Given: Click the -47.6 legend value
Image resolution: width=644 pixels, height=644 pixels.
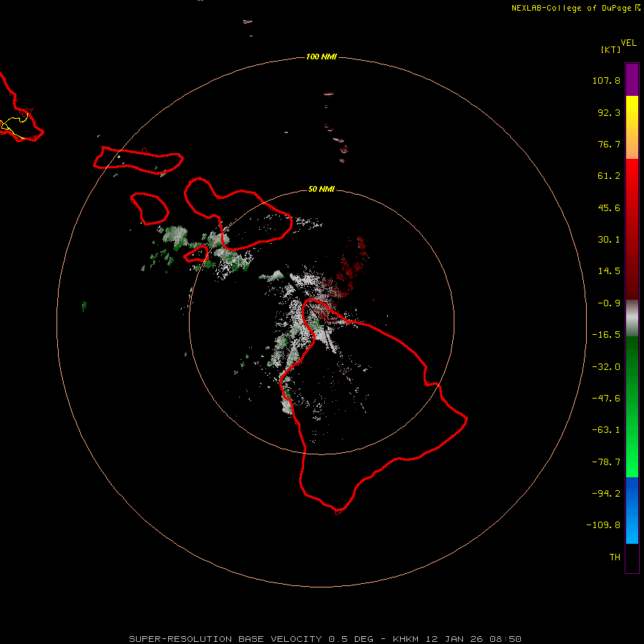Looking at the screenshot, I should (x=606, y=399).
